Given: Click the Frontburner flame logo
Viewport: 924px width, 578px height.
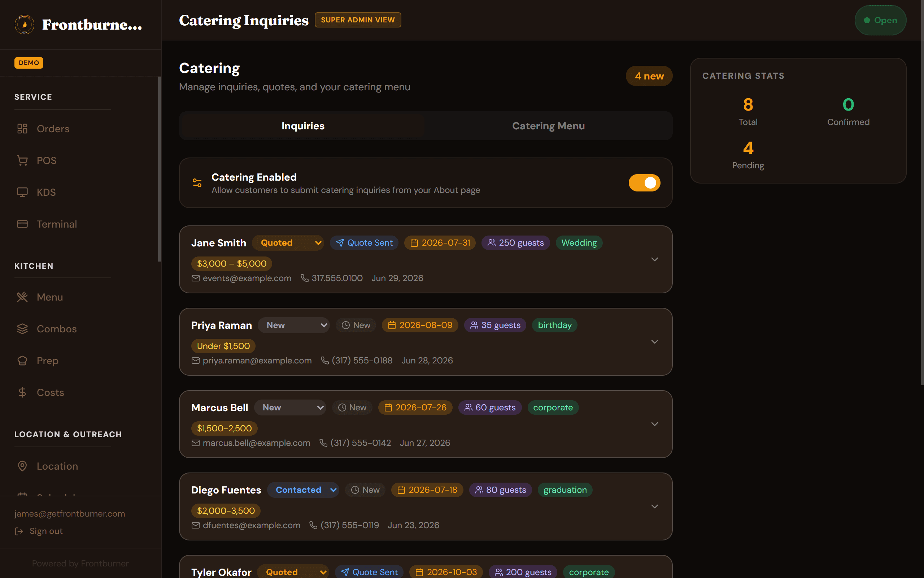Looking at the screenshot, I should click(x=25, y=25).
